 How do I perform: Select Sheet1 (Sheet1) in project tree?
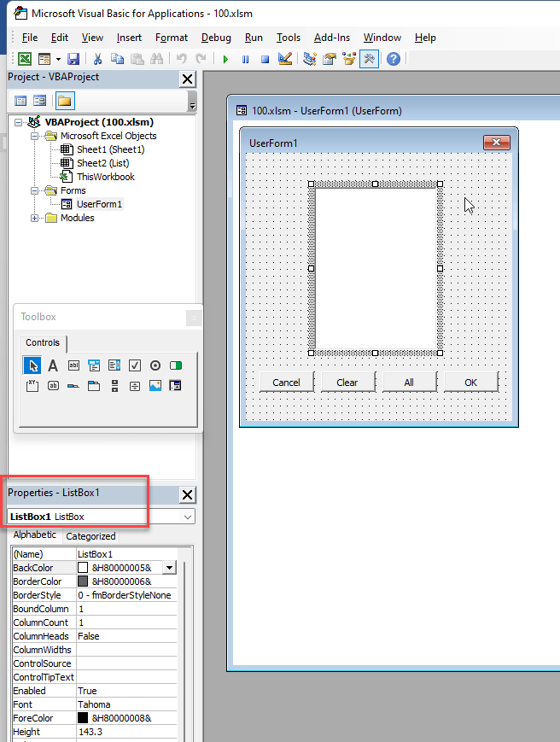point(110,149)
